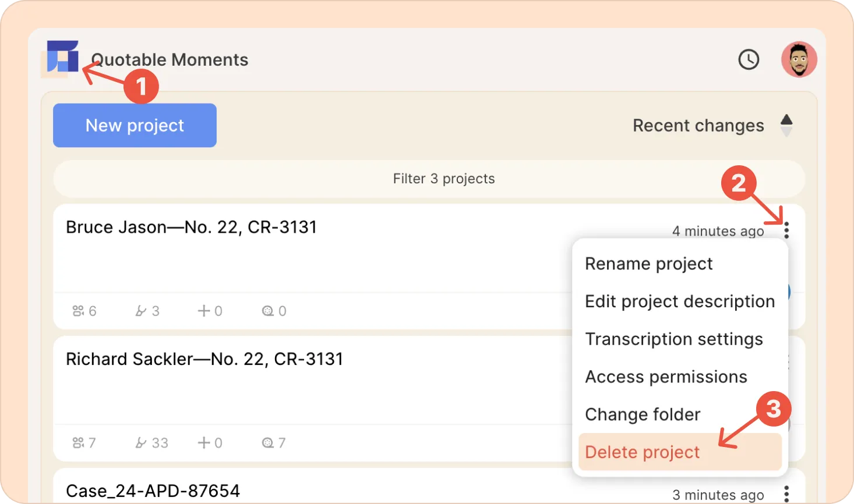Choose Edit project description
The width and height of the screenshot is (854, 504).
679,301
